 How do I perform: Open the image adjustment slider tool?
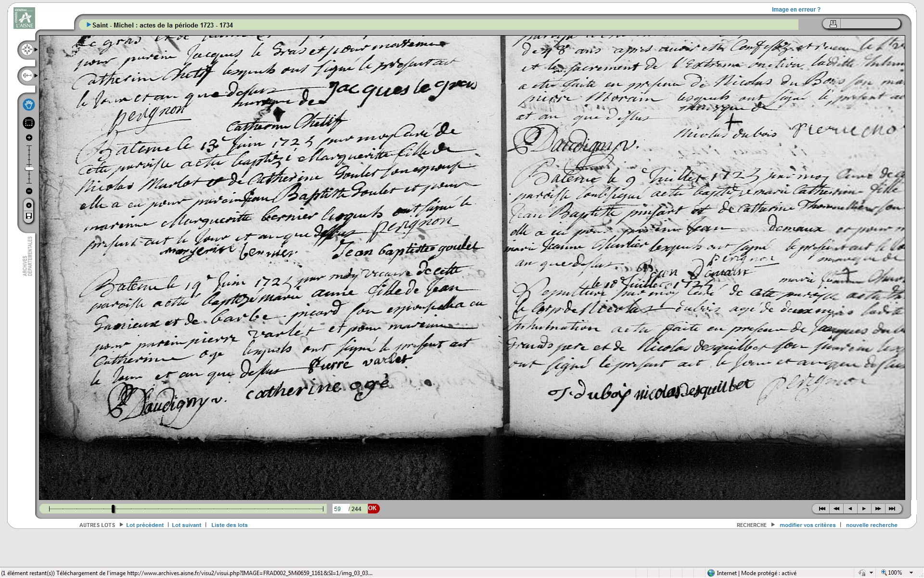point(27,76)
